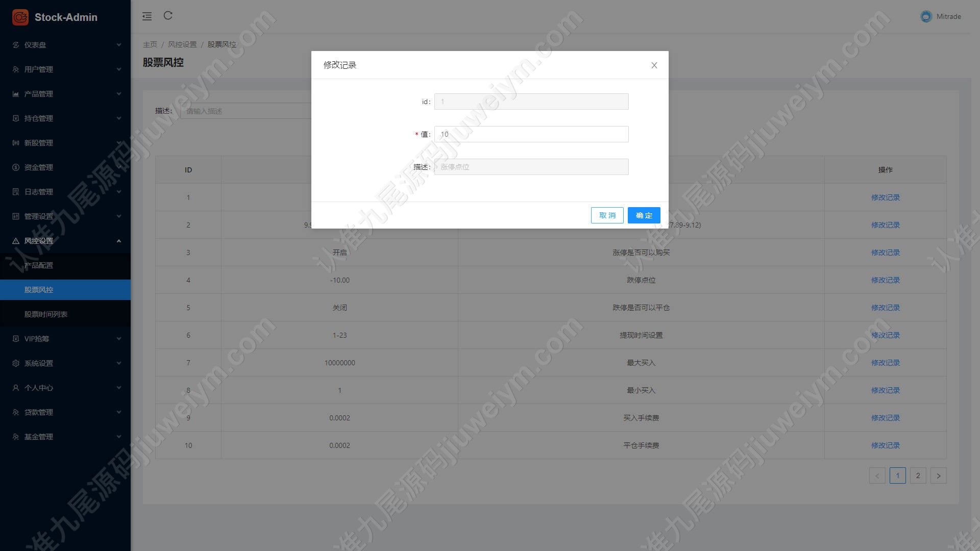The image size is (980, 551).
Task: Click the Mitrade user avatar
Action: (x=926, y=16)
